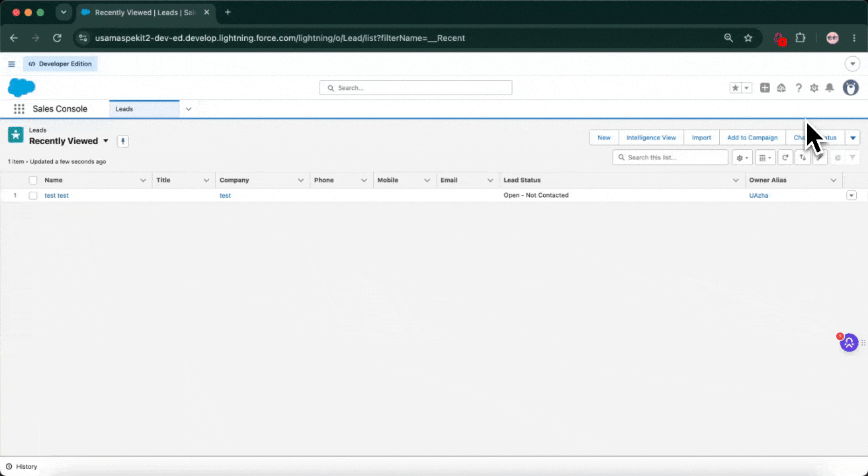
Task: Click the purple floating widget icon
Action: point(849,343)
